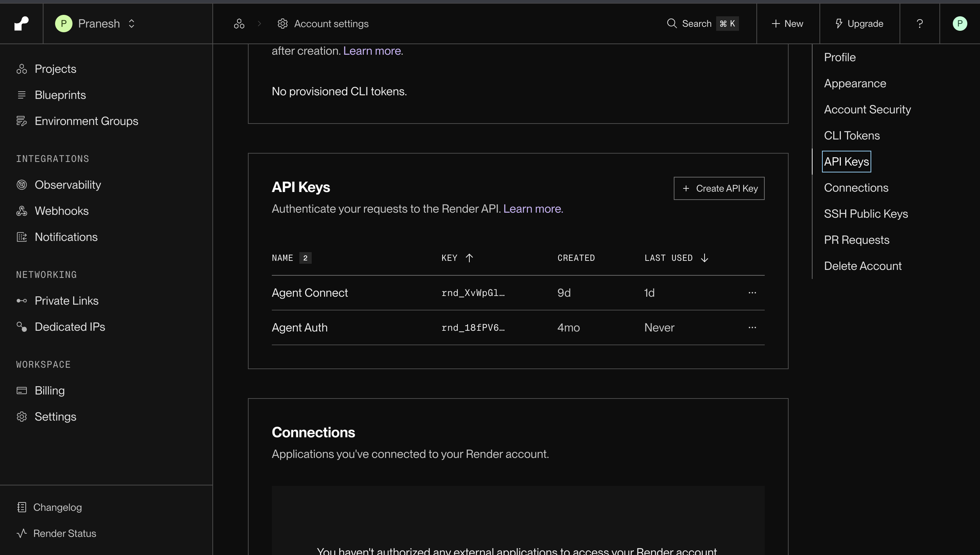Jump to PR Requests section
The height and width of the screenshot is (555, 980).
coord(856,240)
